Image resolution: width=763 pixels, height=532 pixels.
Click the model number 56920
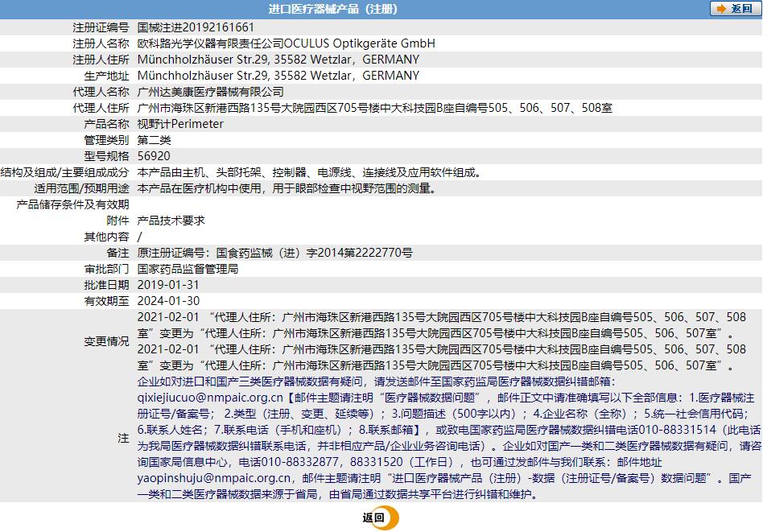[x=154, y=156]
